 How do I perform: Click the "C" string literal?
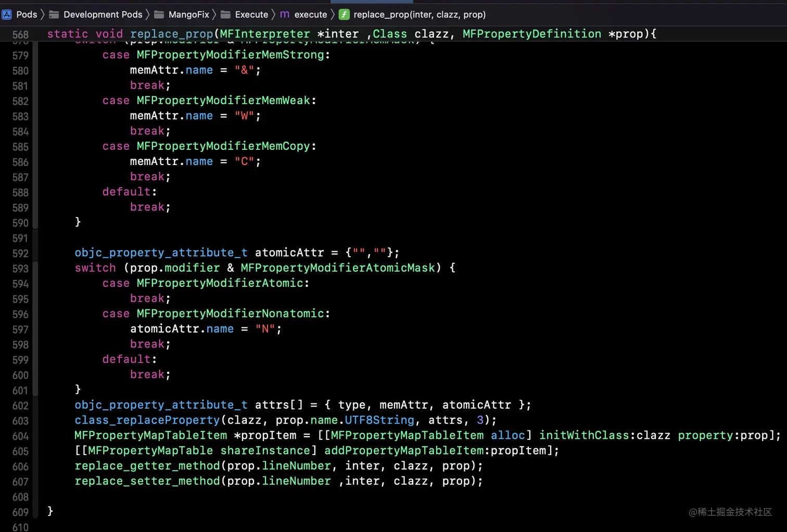pos(244,162)
